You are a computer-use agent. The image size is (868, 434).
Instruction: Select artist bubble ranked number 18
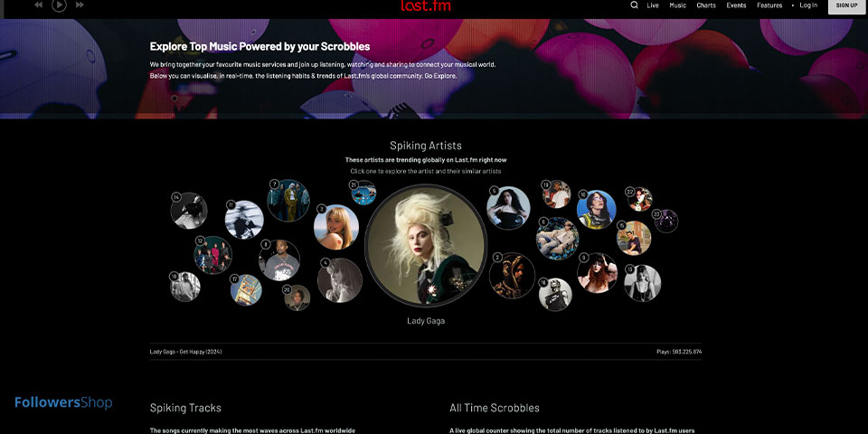[x=184, y=287]
